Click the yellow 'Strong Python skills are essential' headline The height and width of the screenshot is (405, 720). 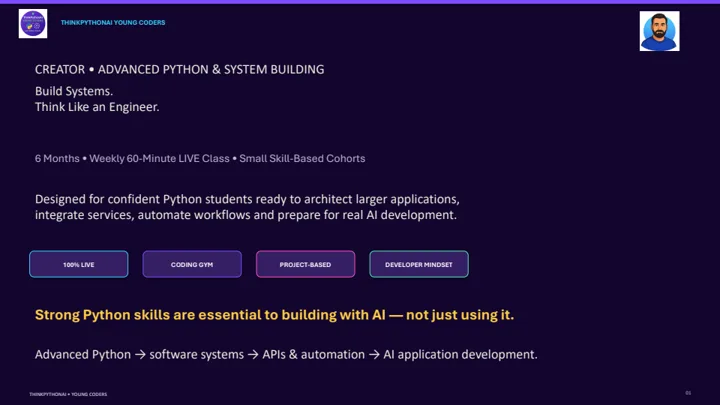(x=275, y=315)
